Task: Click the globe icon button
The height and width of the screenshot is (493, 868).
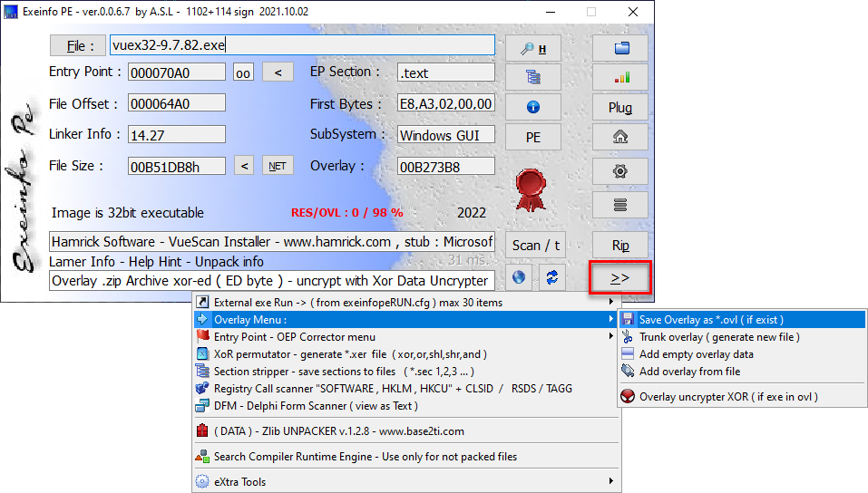Action: [519, 277]
